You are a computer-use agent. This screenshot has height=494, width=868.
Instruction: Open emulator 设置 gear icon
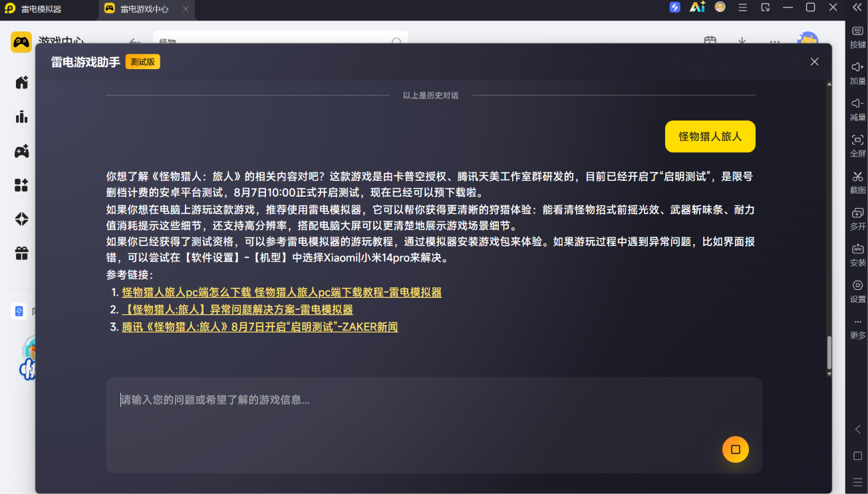pos(858,292)
